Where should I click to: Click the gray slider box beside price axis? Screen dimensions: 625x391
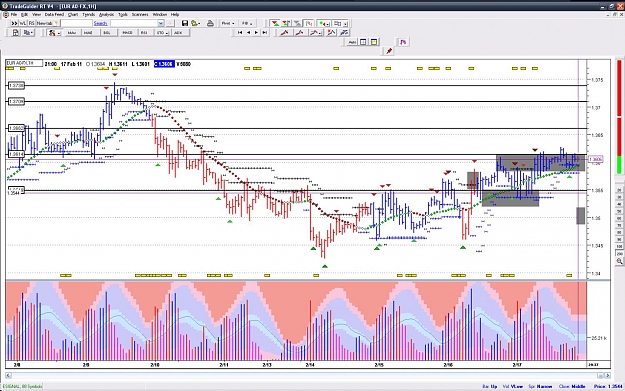[x=581, y=215]
